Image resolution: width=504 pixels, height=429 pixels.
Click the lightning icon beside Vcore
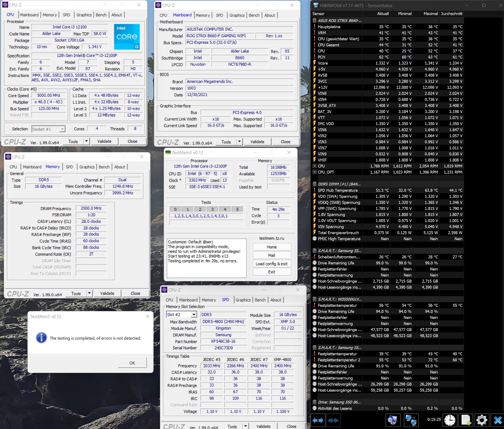pos(315,63)
